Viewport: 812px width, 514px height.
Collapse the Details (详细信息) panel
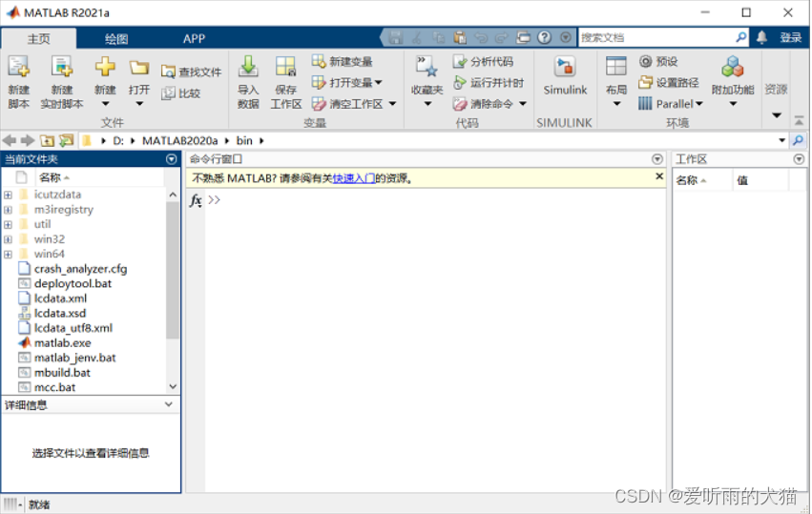[x=169, y=404]
